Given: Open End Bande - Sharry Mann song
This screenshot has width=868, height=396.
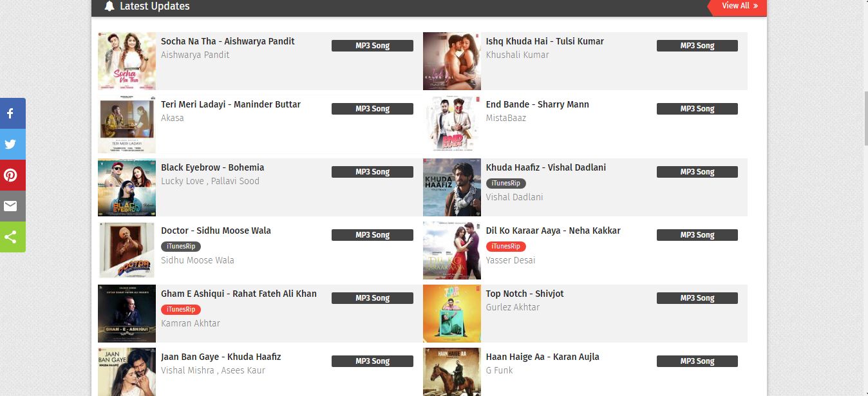Looking at the screenshot, I should click(x=538, y=104).
